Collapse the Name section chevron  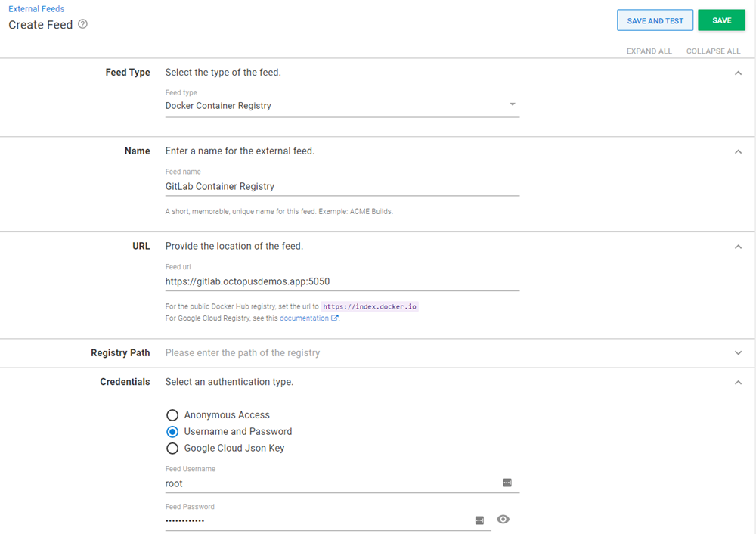739,151
